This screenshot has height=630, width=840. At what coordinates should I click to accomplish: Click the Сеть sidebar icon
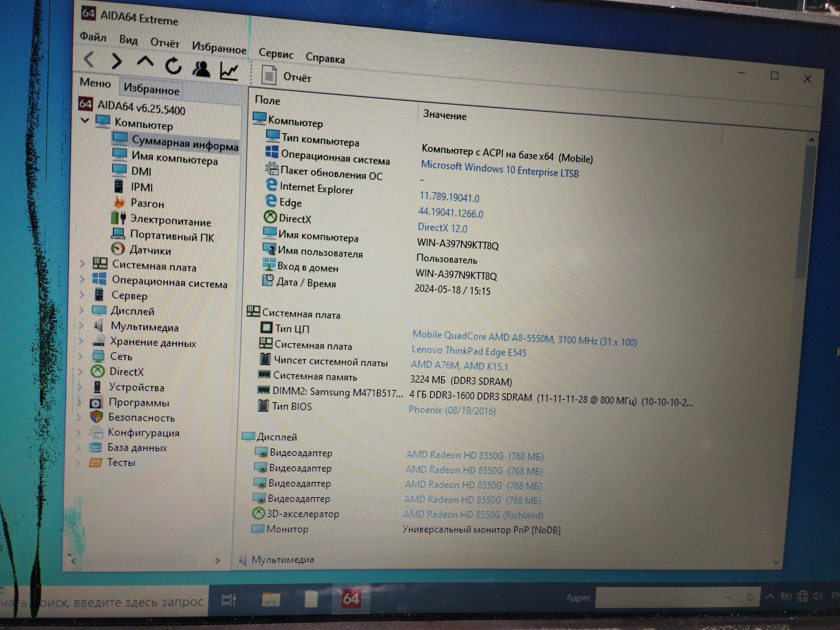[98, 356]
